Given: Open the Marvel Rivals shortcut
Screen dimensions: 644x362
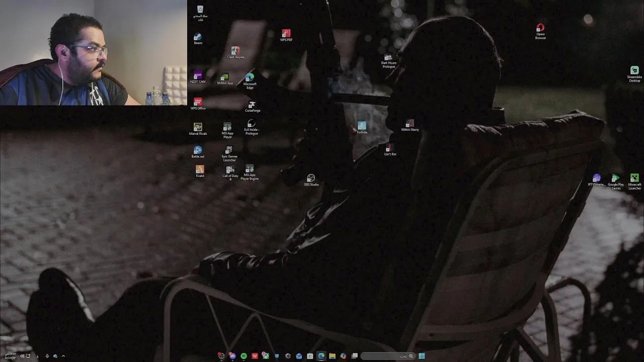Looking at the screenshot, I should pos(198,129).
